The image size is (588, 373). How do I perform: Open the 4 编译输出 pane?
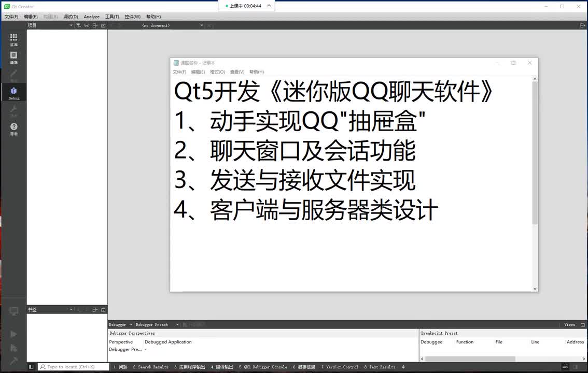click(222, 367)
